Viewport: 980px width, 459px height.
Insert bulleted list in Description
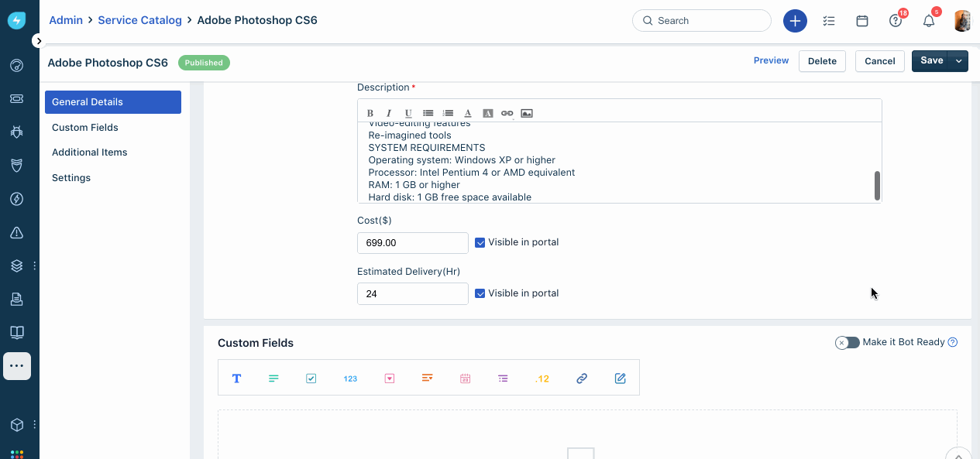[428, 113]
